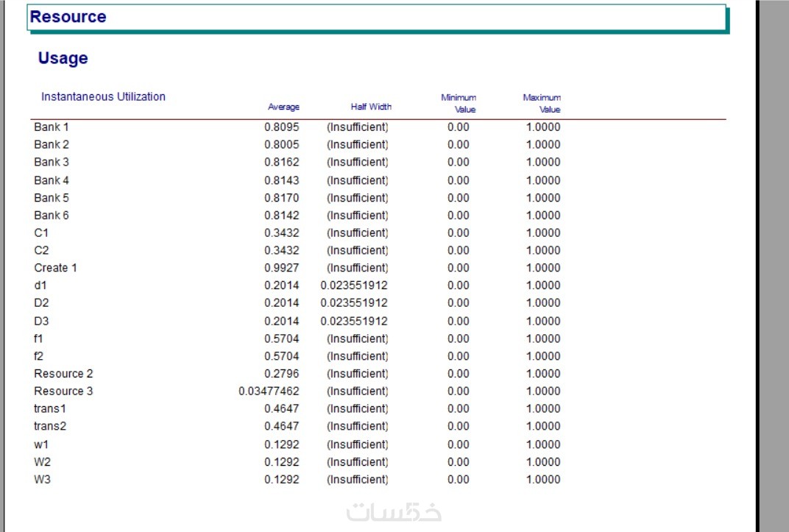Click Resource 3 average value 0.03477462
The width and height of the screenshot is (789, 532).
pos(269,391)
